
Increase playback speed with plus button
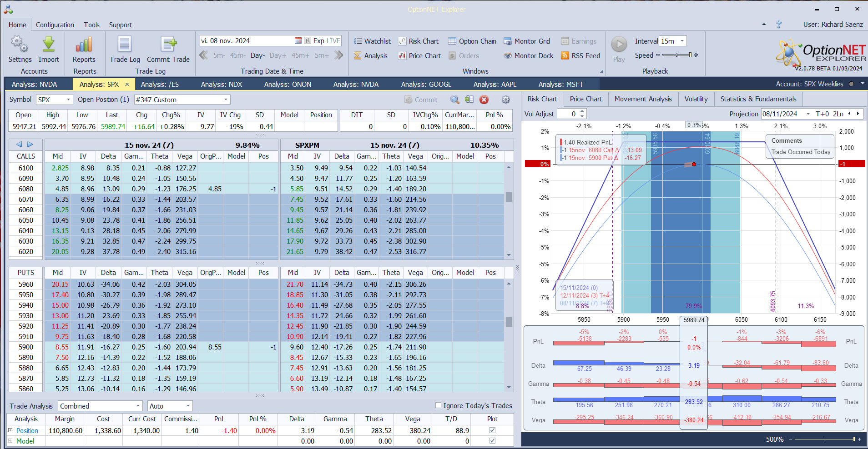pos(696,55)
